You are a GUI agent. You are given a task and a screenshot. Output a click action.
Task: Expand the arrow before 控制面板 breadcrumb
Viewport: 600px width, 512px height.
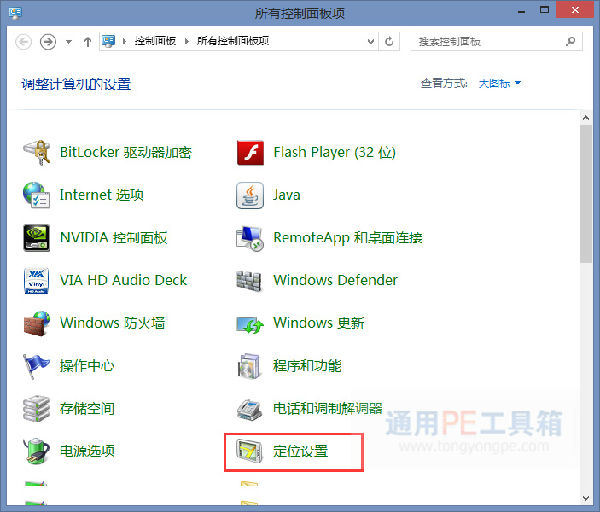[124, 41]
